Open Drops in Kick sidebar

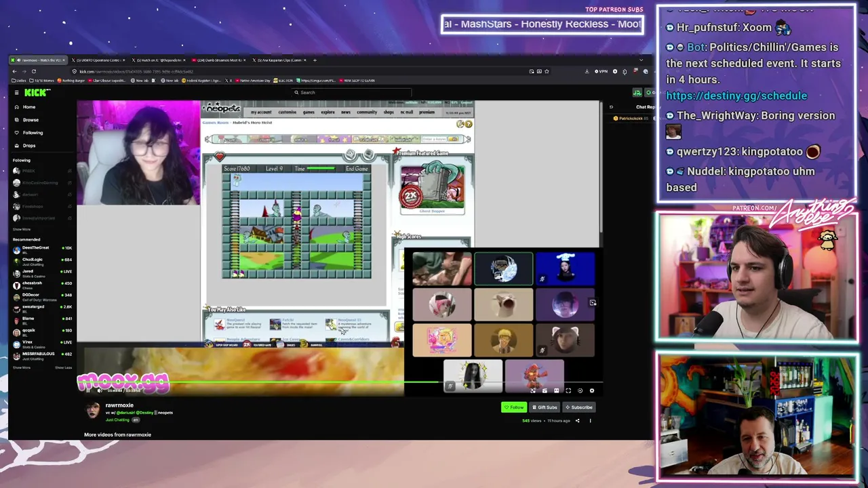point(29,146)
